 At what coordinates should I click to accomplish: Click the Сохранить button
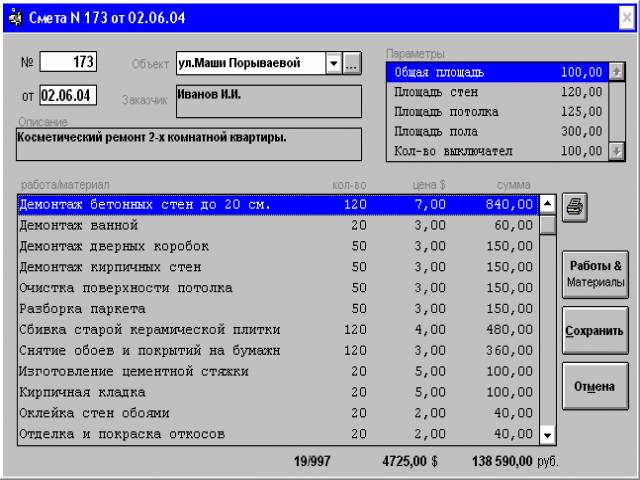[595, 331]
